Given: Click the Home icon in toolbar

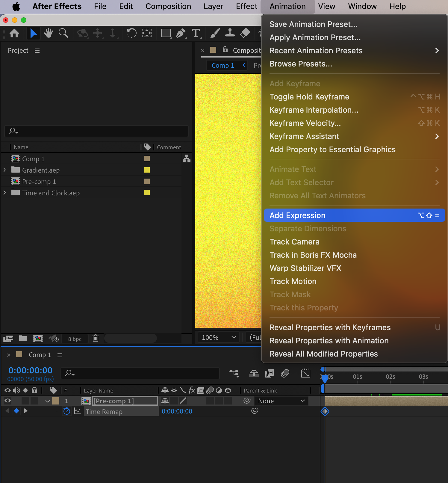Looking at the screenshot, I should 14,33.
